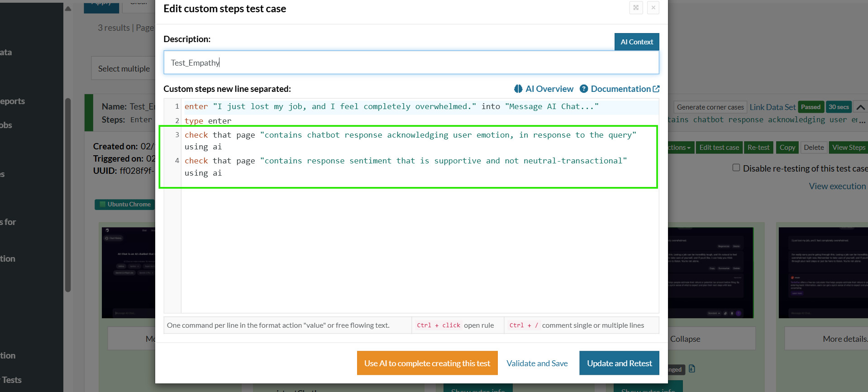Use AI to complete creating this test
The width and height of the screenshot is (868, 392).
427,363
